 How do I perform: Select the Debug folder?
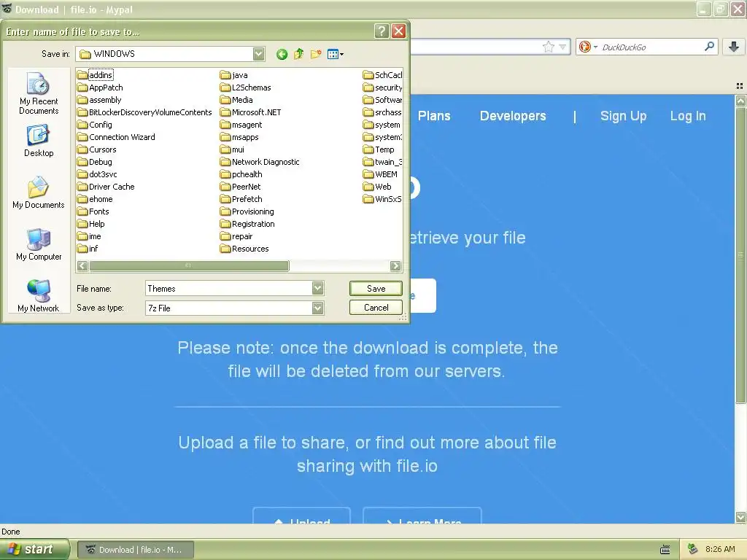pos(95,161)
